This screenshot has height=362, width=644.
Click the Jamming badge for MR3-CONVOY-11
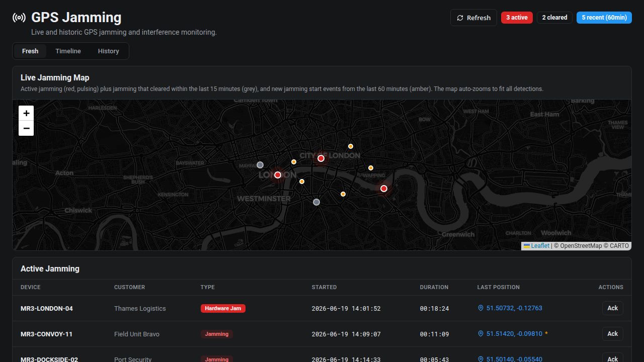click(217, 334)
